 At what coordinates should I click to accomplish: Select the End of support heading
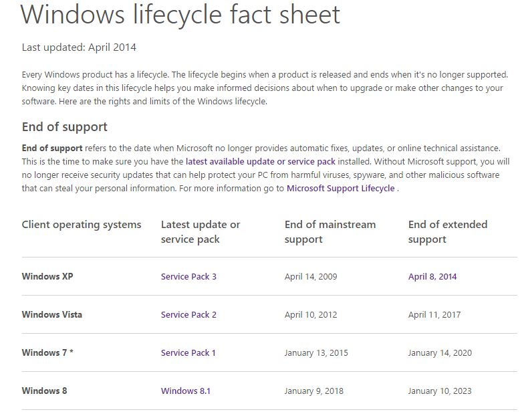(64, 127)
